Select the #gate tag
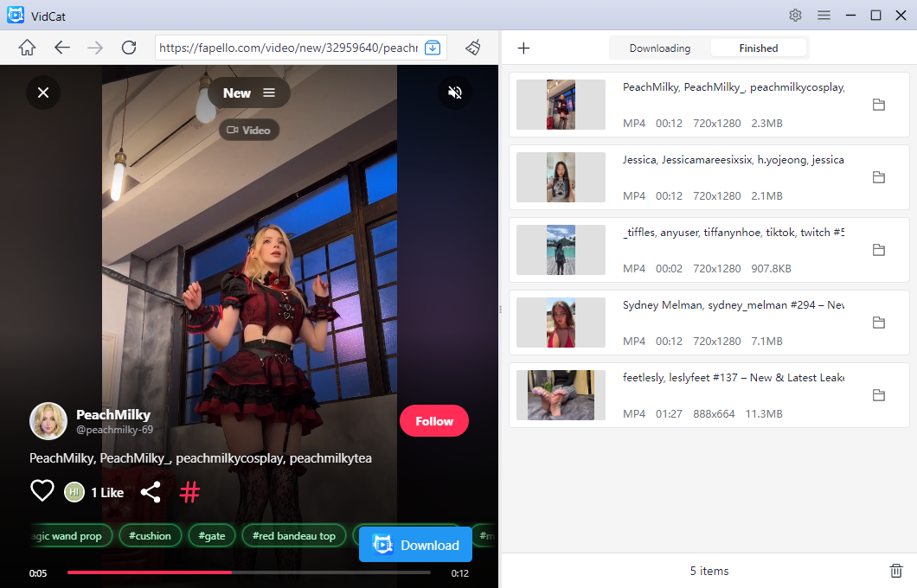Image resolution: width=917 pixels, height=588 pixels. [212, 535]
